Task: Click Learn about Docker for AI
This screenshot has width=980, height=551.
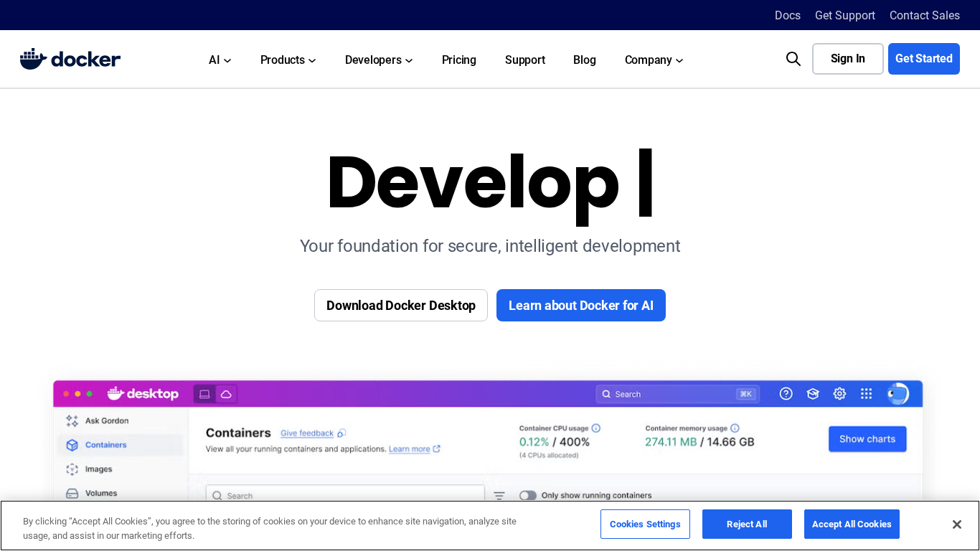Action: point(581,306)
